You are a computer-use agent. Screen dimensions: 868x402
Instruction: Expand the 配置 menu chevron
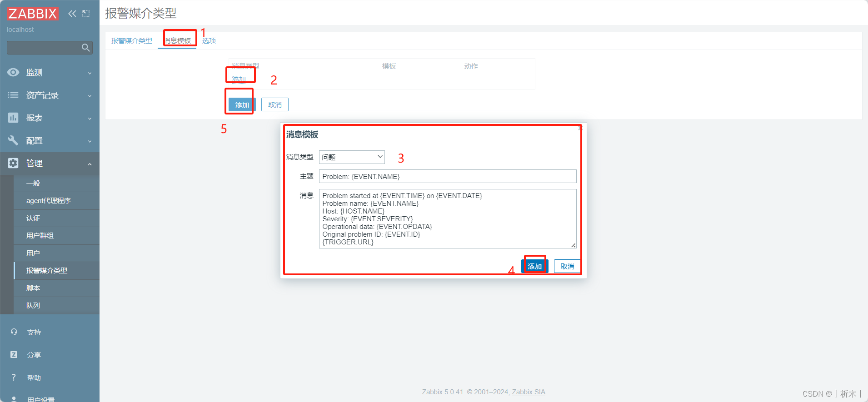tap(90, 141)
